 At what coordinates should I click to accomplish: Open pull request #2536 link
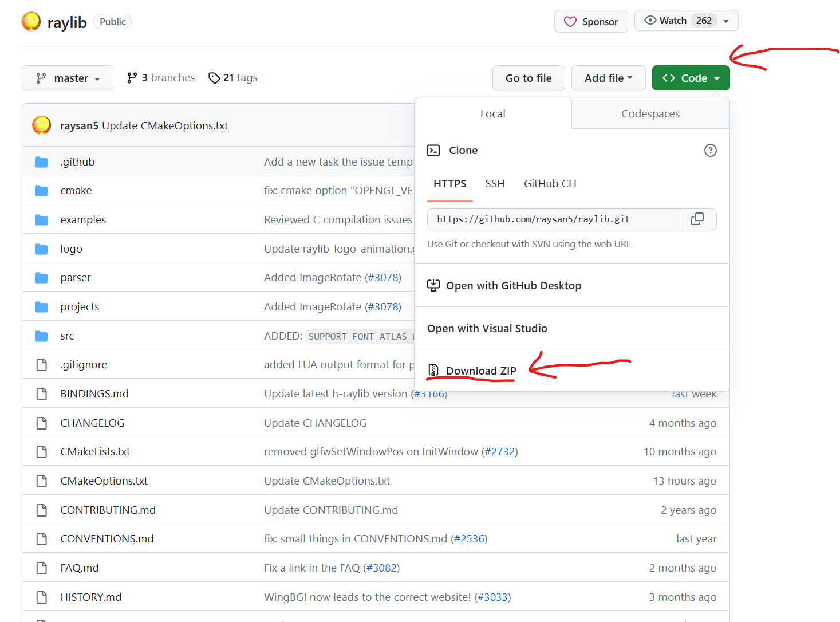[x=470, y=539]
